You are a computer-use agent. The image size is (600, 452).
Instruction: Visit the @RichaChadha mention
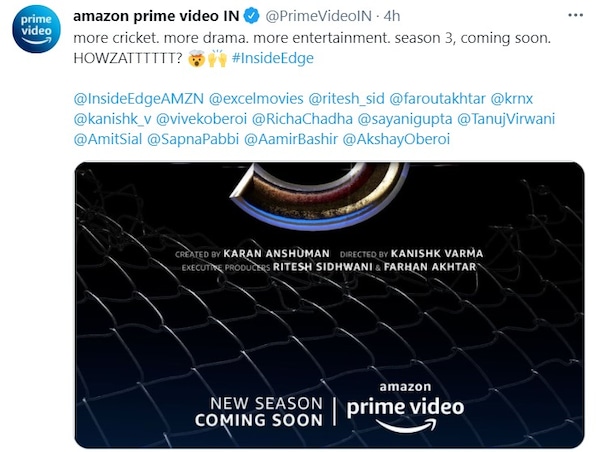point(302,119)
